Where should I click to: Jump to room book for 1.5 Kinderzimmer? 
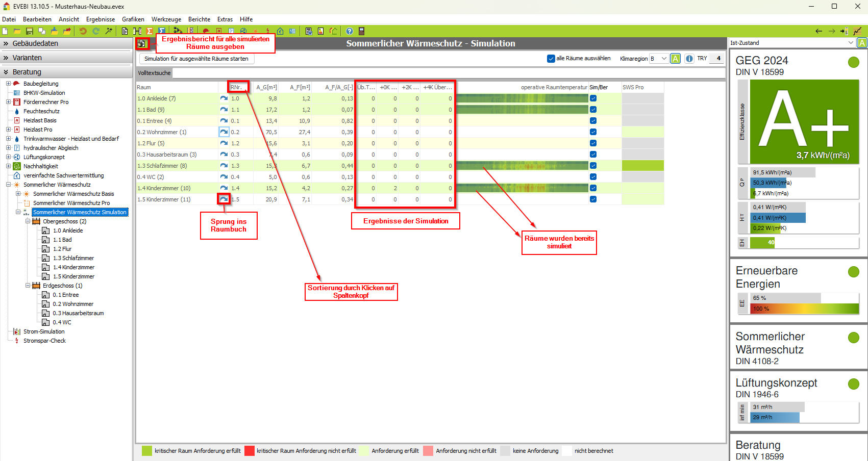pos(224,199)
